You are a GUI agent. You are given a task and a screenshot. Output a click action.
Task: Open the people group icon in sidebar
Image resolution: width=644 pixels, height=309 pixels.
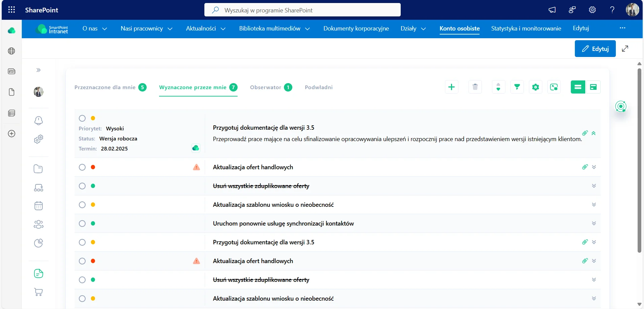[39, 224]
